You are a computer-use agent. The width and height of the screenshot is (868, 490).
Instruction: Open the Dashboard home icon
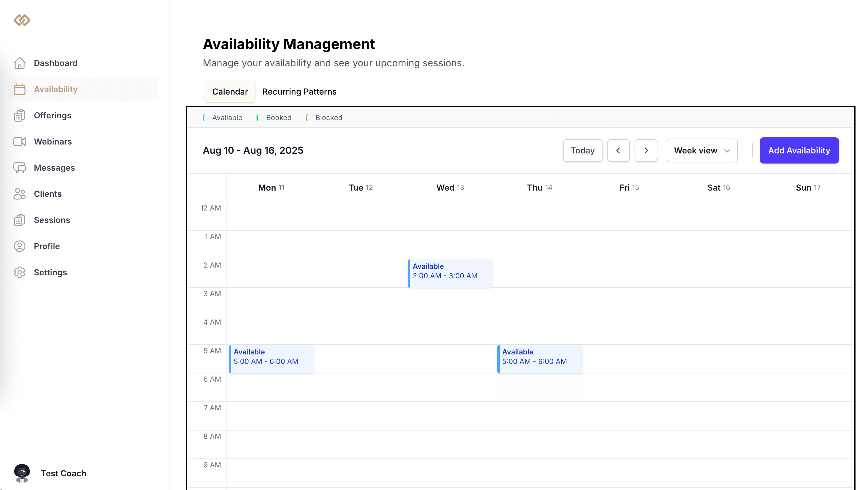click(20, 63)
